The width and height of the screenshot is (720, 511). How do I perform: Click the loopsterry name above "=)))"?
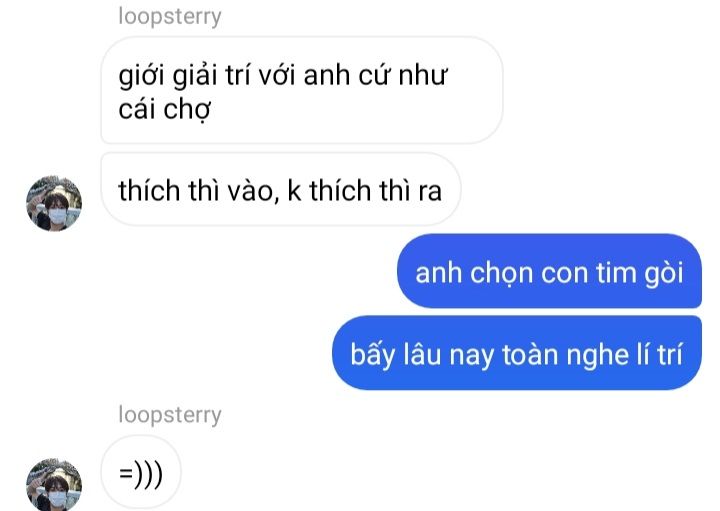click(x=170, y=416)
